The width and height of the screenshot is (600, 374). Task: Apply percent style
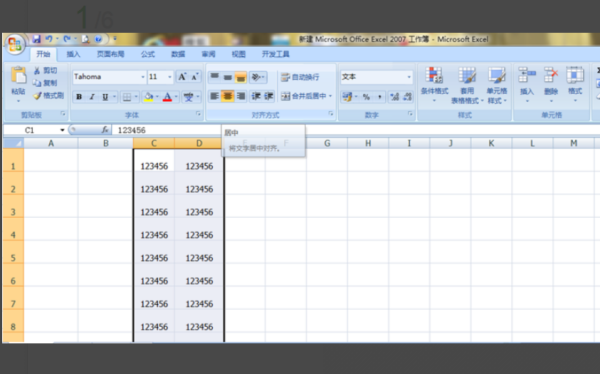pyautogui.click(x=366, y=97)
